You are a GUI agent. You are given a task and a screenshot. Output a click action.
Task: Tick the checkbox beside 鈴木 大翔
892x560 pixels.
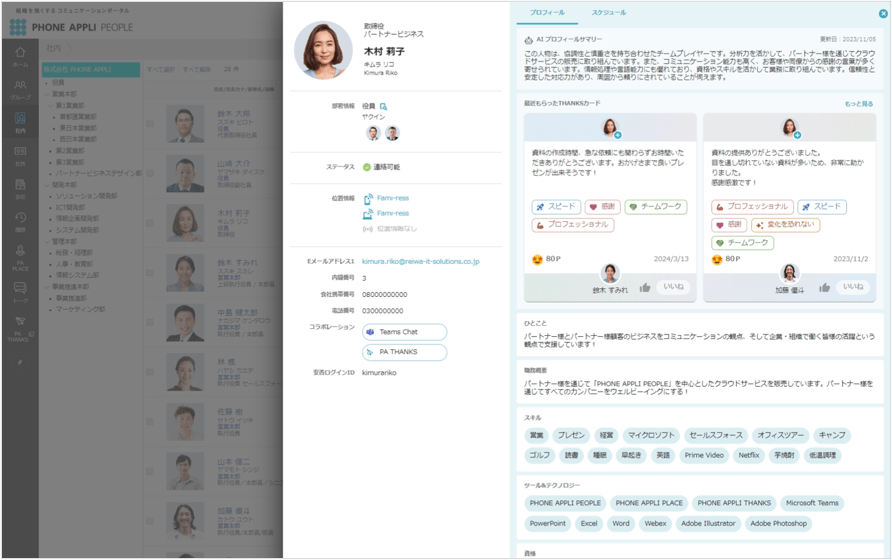(x=150, y=123)
